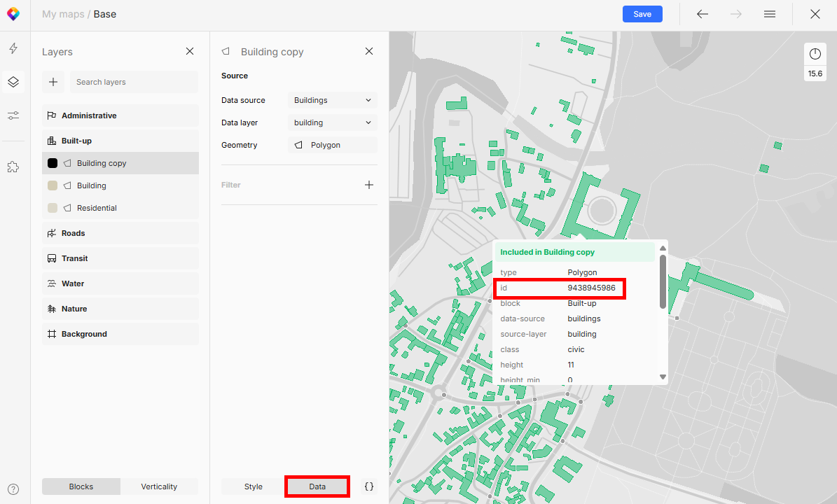Open the Data source Buildings dropdown
Image resolution: width=837 pixels, height=504 pixels.
tap(332, 100)
